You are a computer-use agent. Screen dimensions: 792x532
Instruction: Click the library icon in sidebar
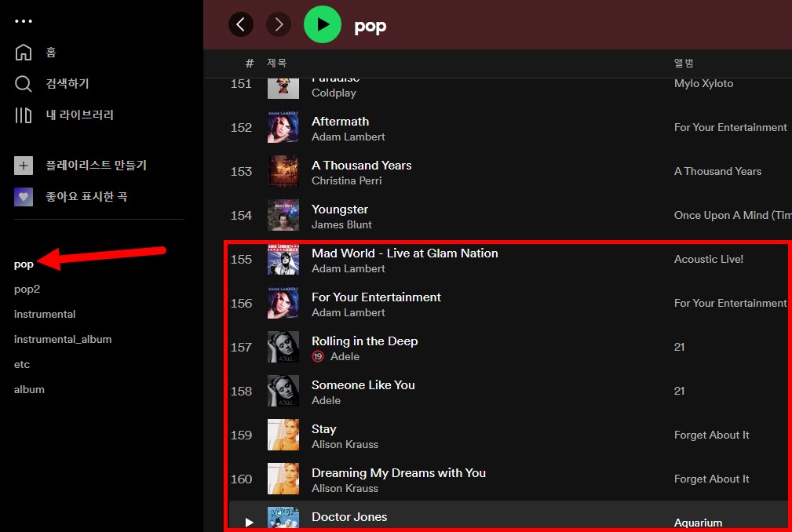[24, 115]
